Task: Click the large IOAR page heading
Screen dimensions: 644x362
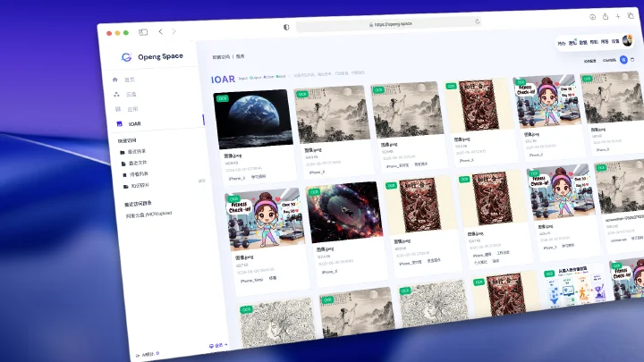Action: coord(223,80)
